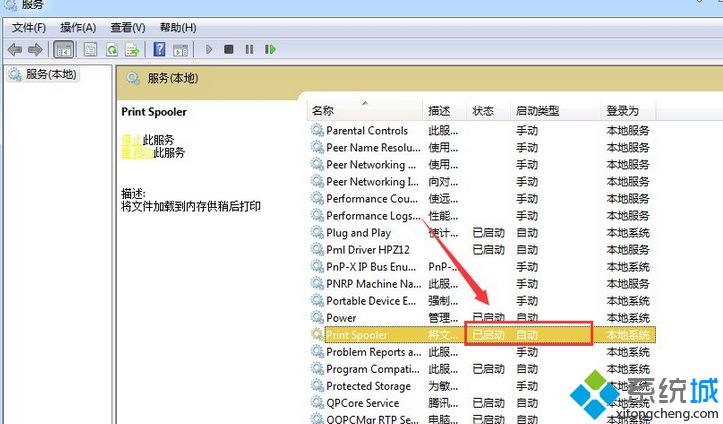Select the Pml Driver HPZ12 service
Viewport: 723px width, 424px height.
pos(482,250)
